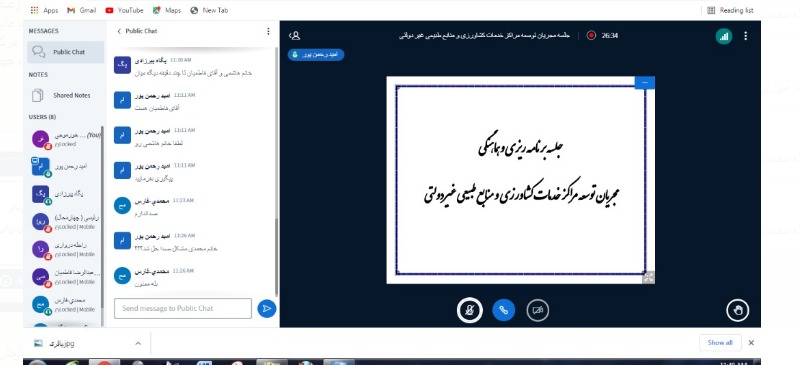Select Public Chat in the Messages list

pos(65,52)
